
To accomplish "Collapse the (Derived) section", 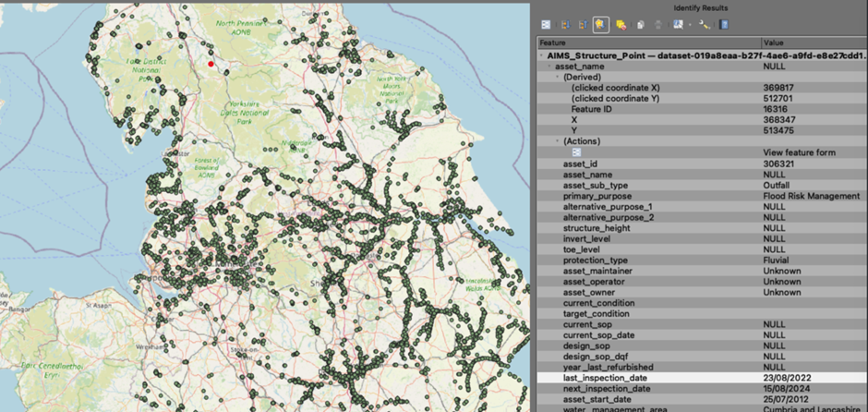I will click(557, 78).
